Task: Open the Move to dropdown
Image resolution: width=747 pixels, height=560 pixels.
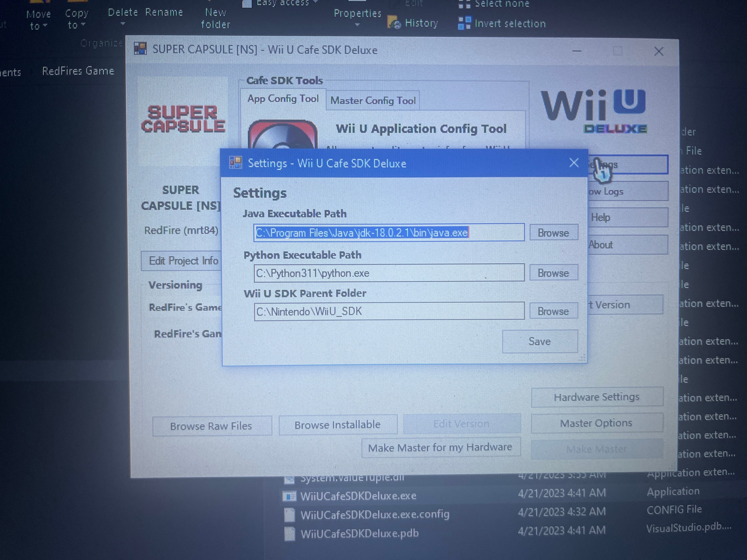Action: point(39,20)
